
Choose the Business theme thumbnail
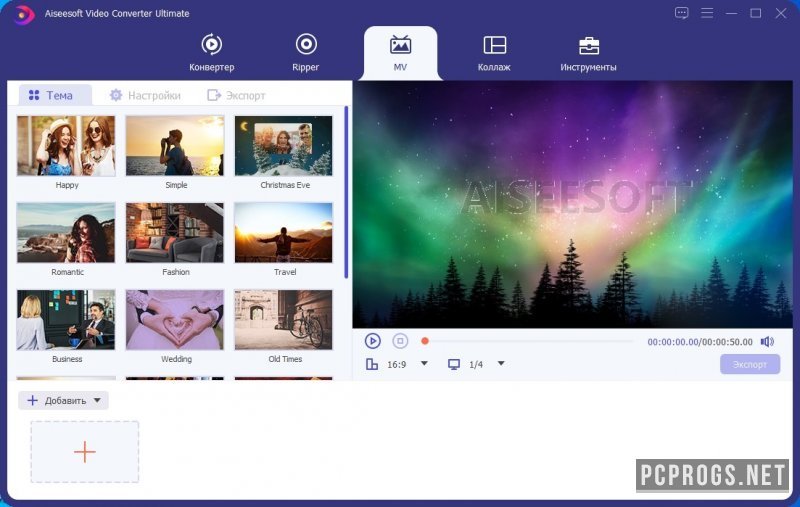(x=66, y=320)
